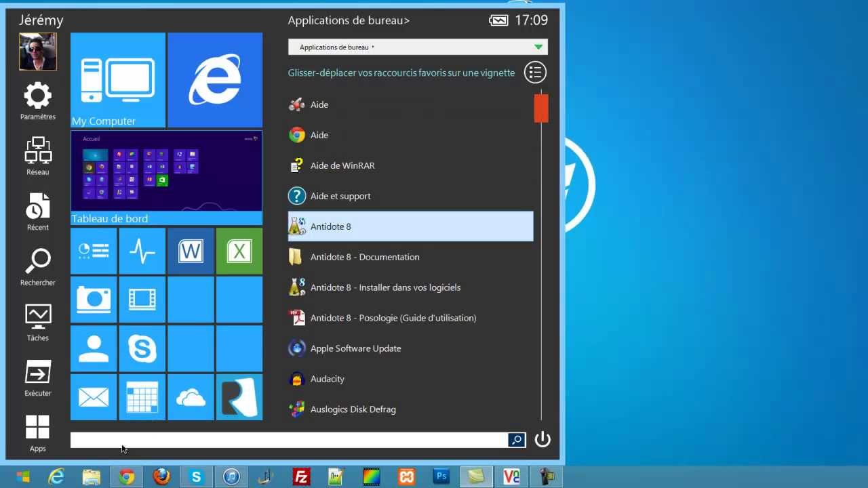Open the Excel tile
The height and width of the screenshot is (488, 868).
point(239,251)
